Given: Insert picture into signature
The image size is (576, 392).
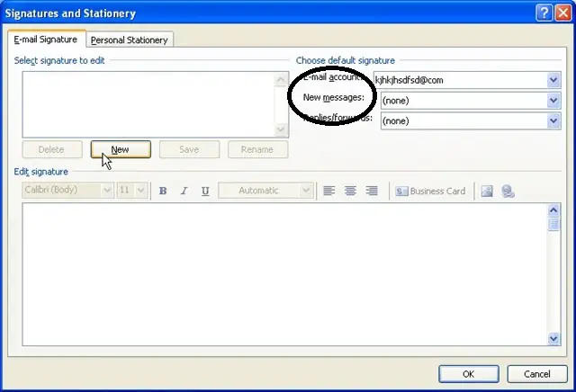Looking at the screenshot, I should click(487, 191).
